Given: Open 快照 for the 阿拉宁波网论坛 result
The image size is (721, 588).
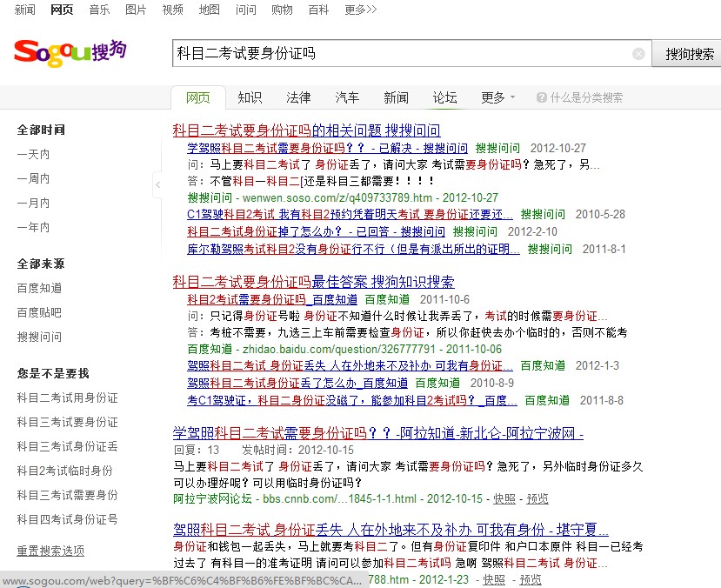Looking at the screenshot, I should (x=504, y=498).
